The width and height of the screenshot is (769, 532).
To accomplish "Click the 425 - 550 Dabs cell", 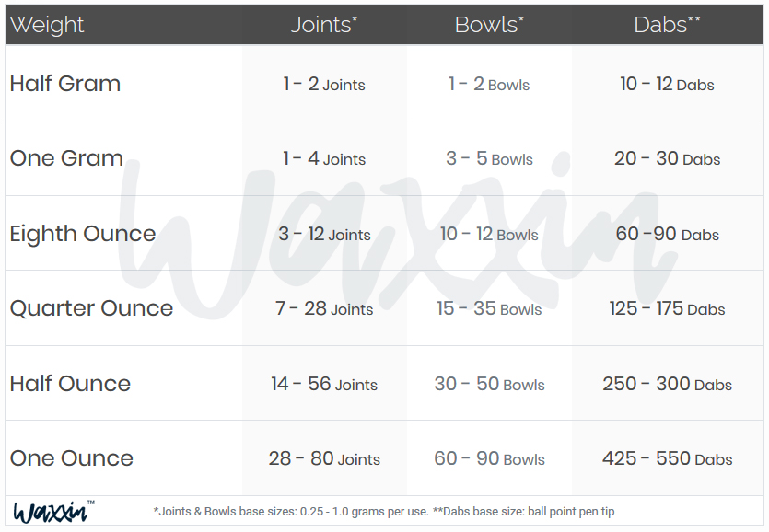I will click(667, 458).
